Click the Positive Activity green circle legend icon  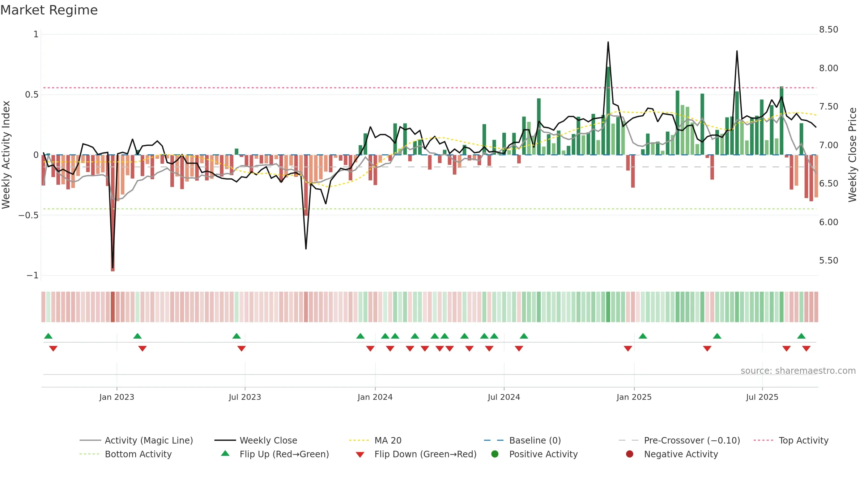495,454
